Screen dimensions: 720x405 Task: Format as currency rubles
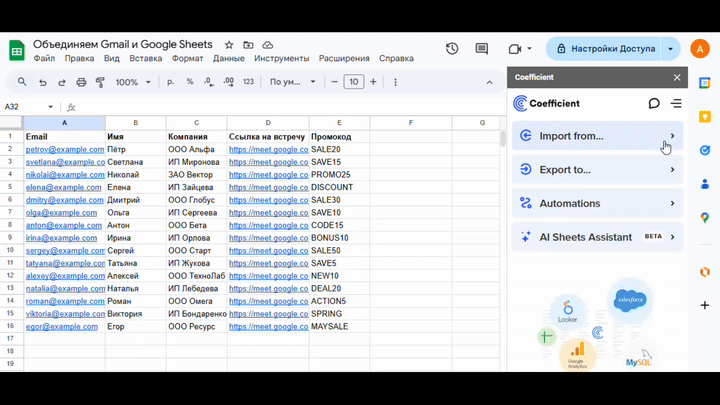click(170, 82)
